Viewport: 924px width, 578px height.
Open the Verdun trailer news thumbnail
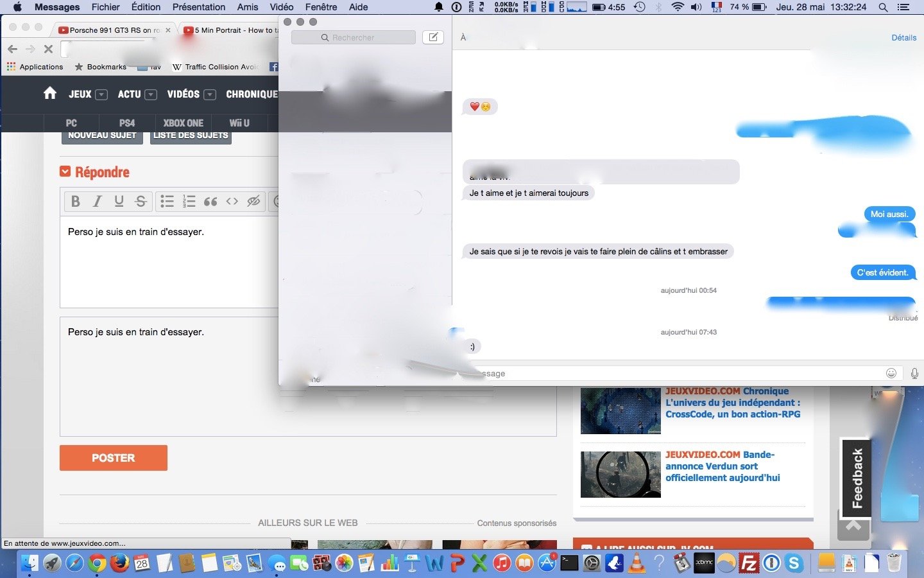[x=620, y=475]
